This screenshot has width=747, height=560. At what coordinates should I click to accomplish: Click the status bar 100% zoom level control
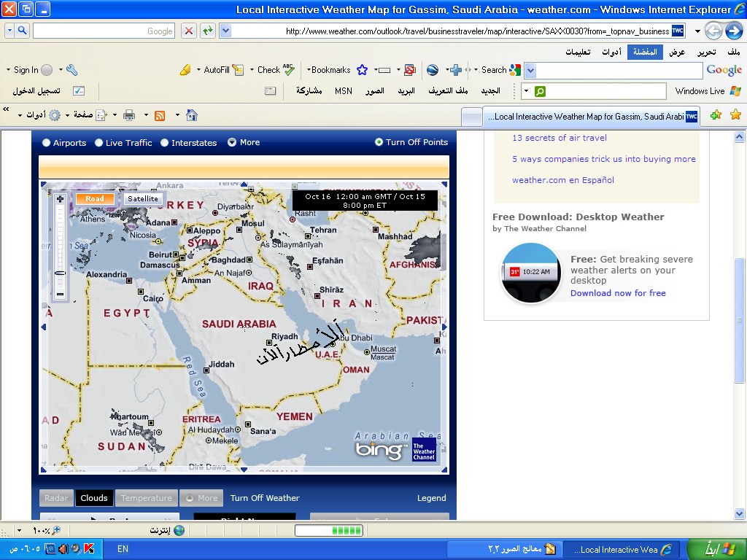(47, 530)
